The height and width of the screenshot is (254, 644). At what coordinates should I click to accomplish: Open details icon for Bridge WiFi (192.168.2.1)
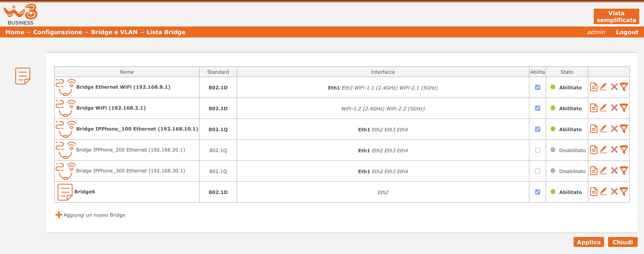[x=594, y=108]
